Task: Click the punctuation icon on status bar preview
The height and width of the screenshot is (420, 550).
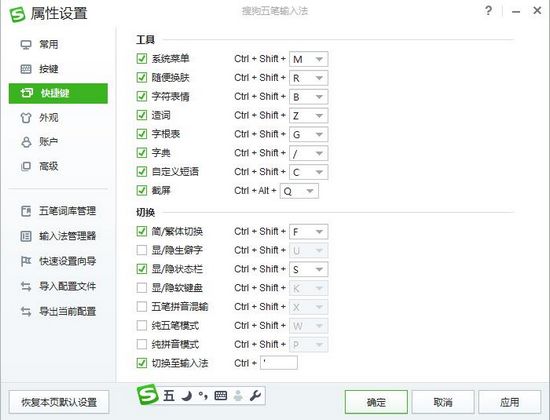Action: click(x=203, y=396)
